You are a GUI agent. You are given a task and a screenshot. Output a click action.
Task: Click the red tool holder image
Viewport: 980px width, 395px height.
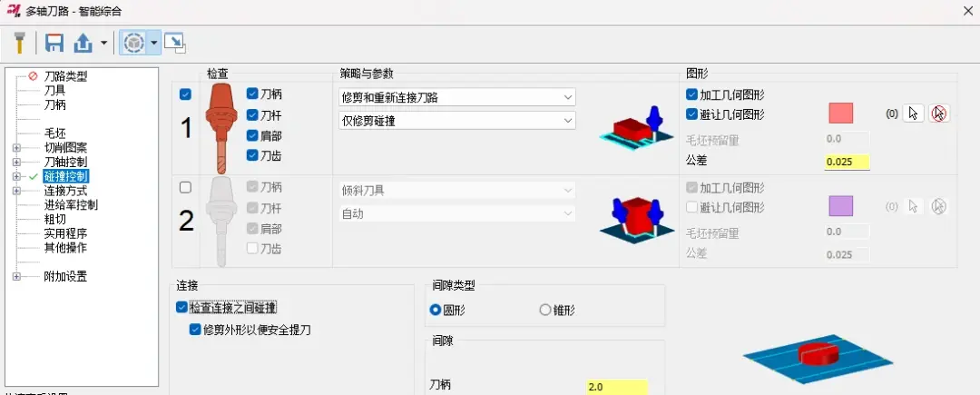pos(218,128)
